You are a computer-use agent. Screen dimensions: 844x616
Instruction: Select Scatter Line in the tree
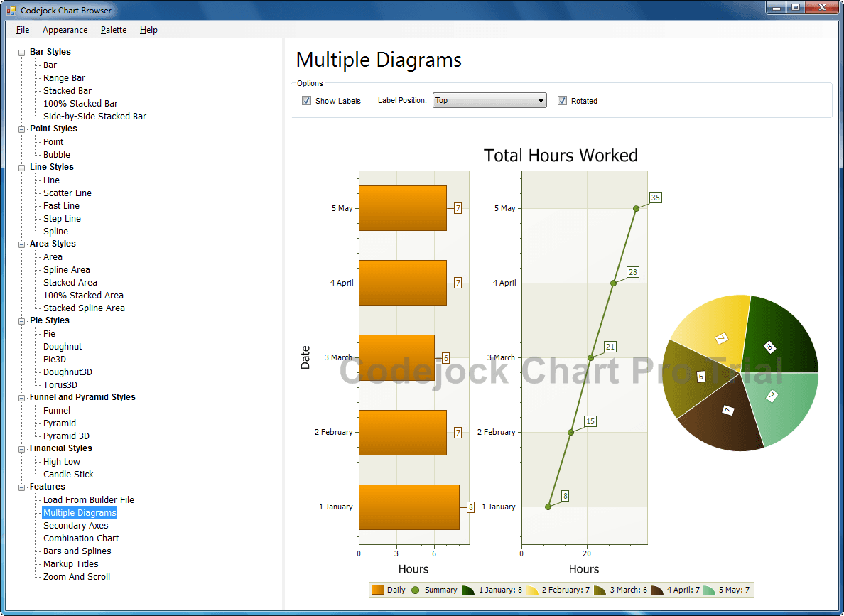point(67,193)
